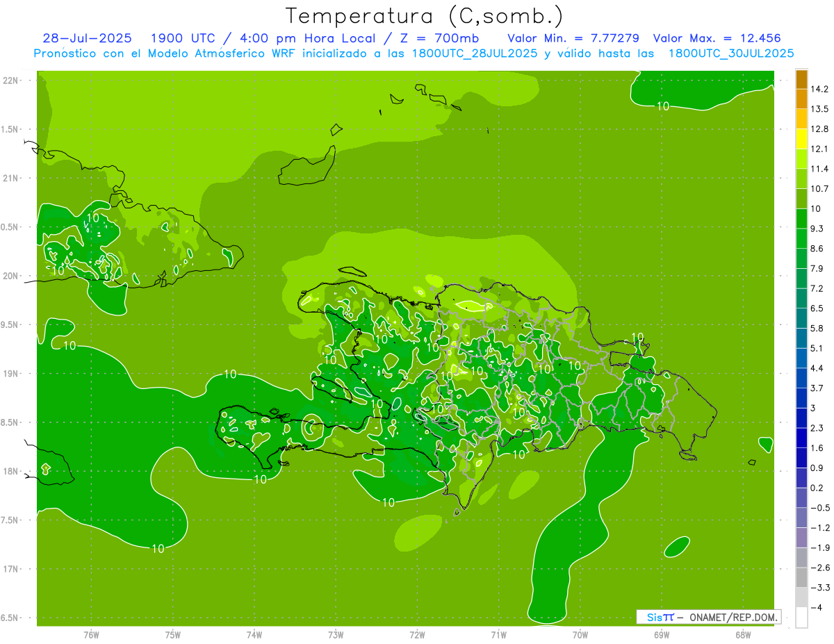This screenshot has width=834, height=644.
Task: Click the '20N' latitude label
Action: tap(11, 276)
